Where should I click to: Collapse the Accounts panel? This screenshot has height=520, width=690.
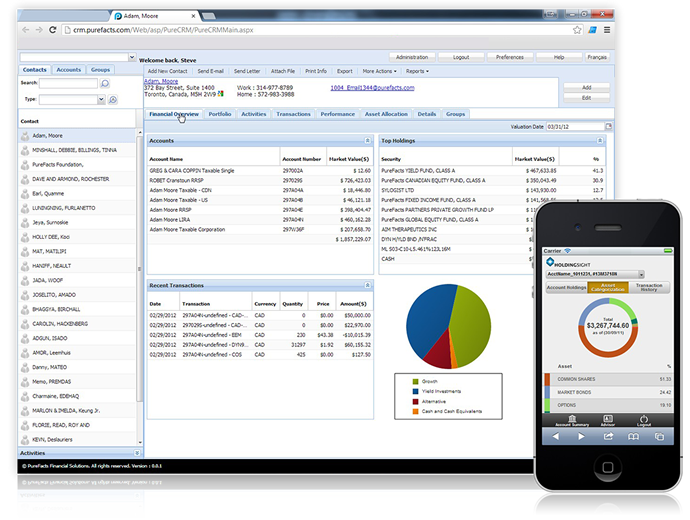367,140
